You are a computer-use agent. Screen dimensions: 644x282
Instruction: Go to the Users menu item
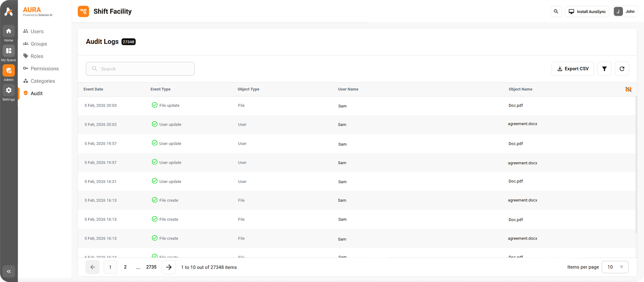pos(37,31)
